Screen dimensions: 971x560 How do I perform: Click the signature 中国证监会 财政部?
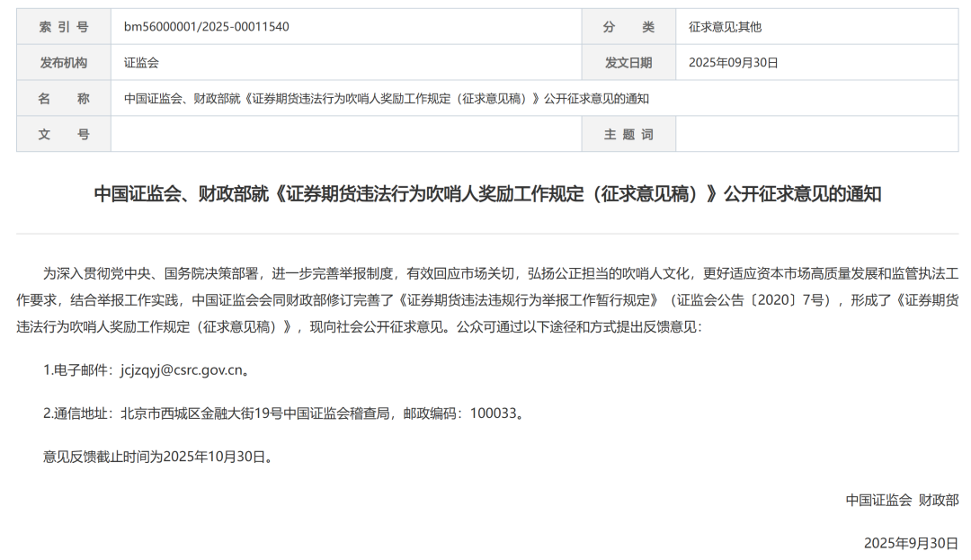tap(903, 500)
